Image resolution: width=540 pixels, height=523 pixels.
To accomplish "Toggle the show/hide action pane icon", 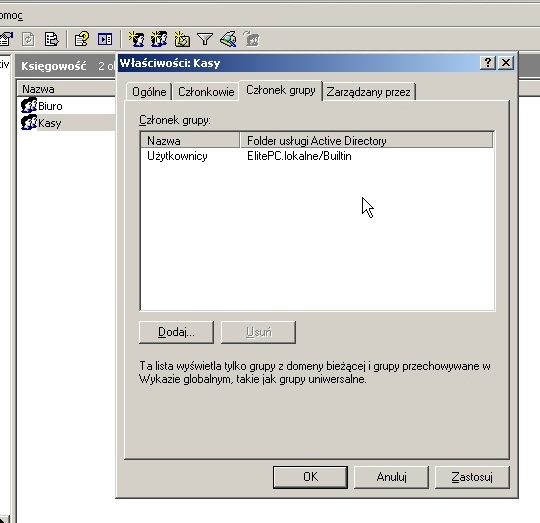I will point(105,39).
